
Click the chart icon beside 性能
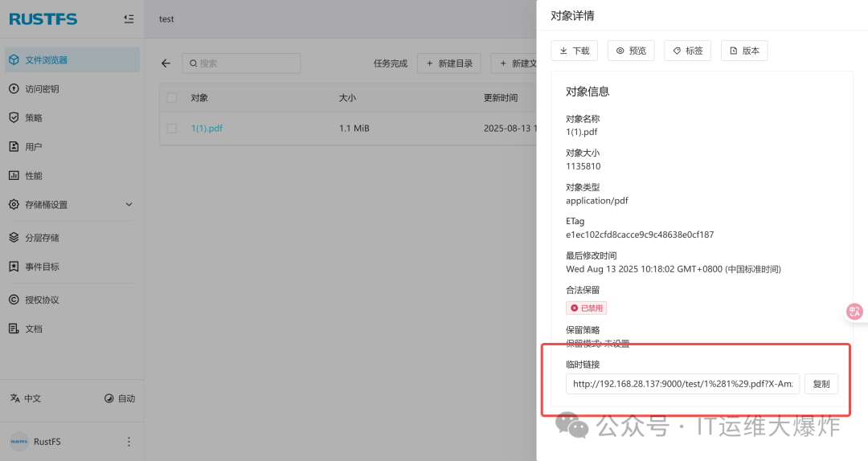[x=14, y=175]
